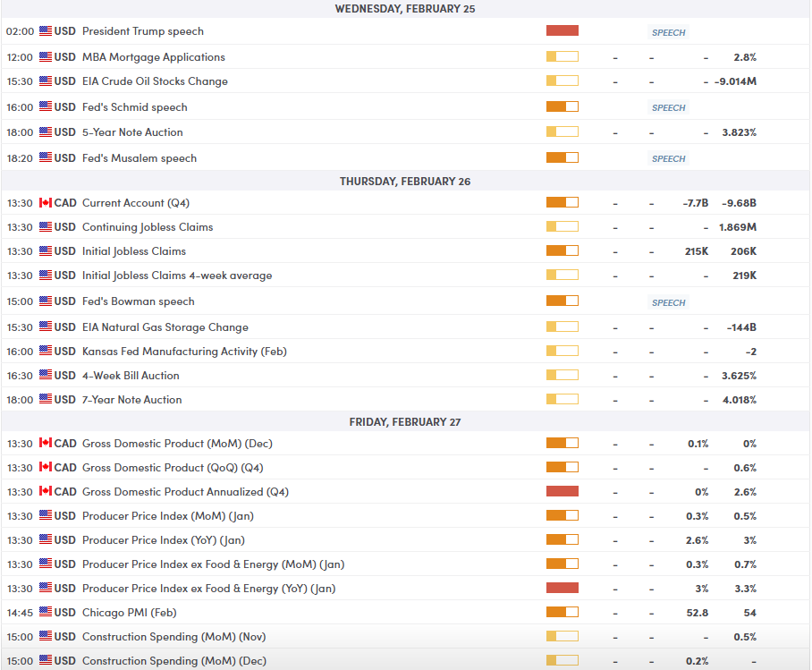Image resolution: width=812 pixels, height=670 pixels.
Task: Open Construction Spending (MoM) (Dec) event
Action: tap(174, 661)
